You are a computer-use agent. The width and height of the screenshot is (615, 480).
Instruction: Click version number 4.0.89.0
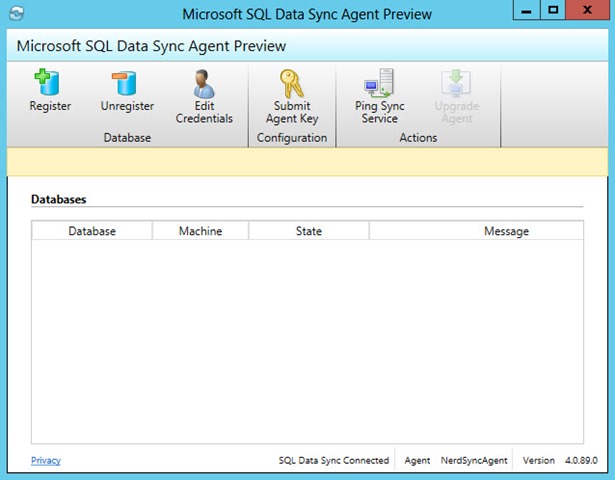(581, 460)
